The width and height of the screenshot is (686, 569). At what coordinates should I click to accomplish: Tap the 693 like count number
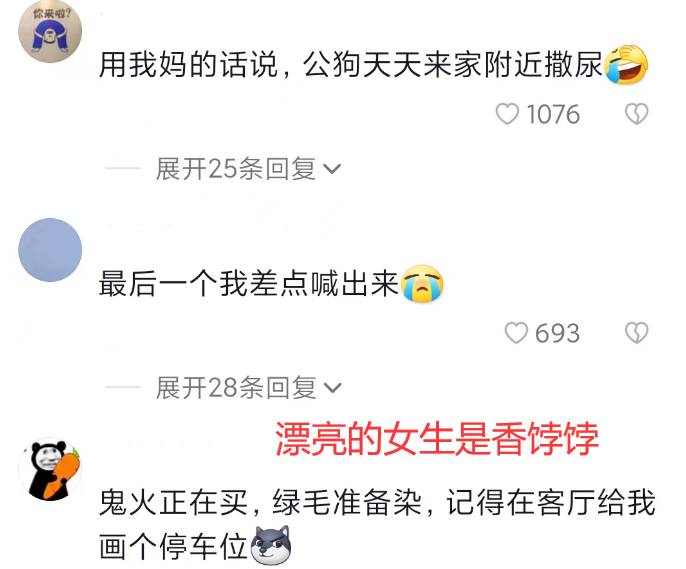point(558,333)
